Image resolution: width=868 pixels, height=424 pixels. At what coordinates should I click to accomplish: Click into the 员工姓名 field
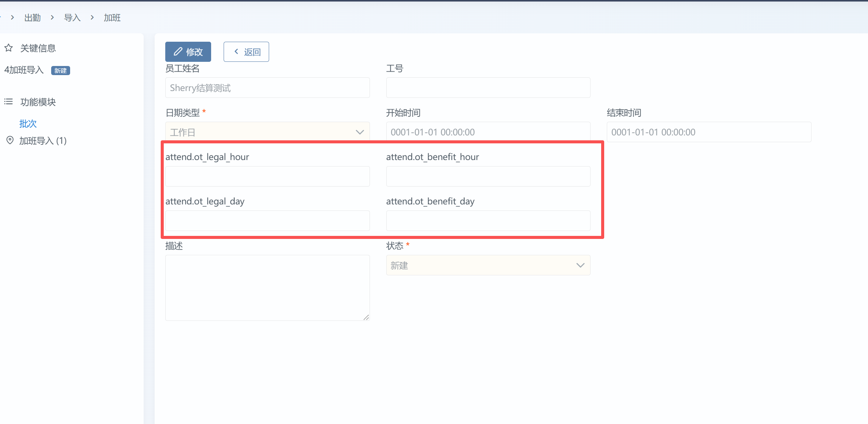267,88
